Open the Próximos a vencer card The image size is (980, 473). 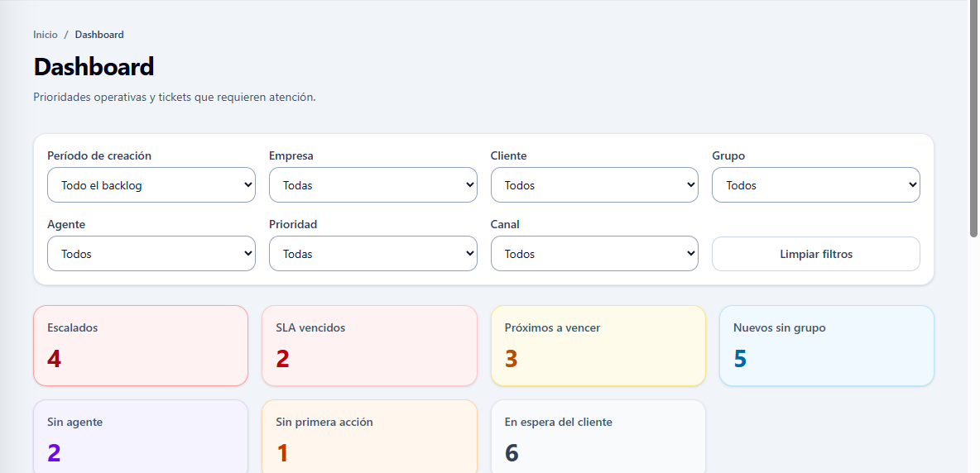point(598,346)
